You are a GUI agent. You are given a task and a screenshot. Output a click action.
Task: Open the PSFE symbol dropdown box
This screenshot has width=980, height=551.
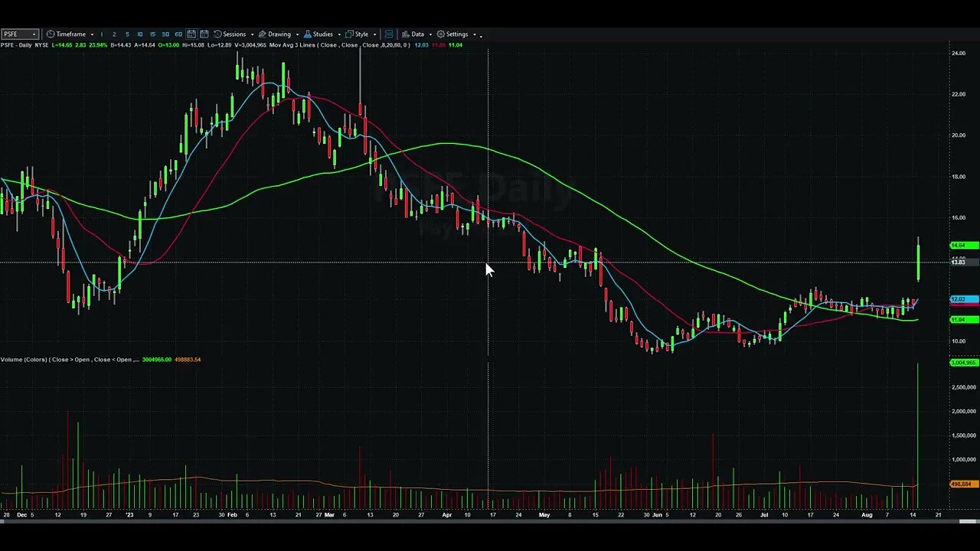19,34
